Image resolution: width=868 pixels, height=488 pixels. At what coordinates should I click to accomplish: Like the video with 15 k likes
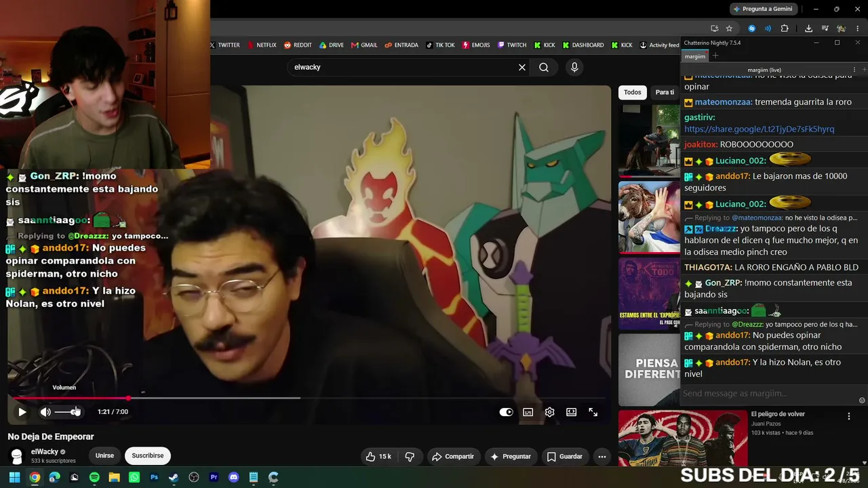coord(378,457)
